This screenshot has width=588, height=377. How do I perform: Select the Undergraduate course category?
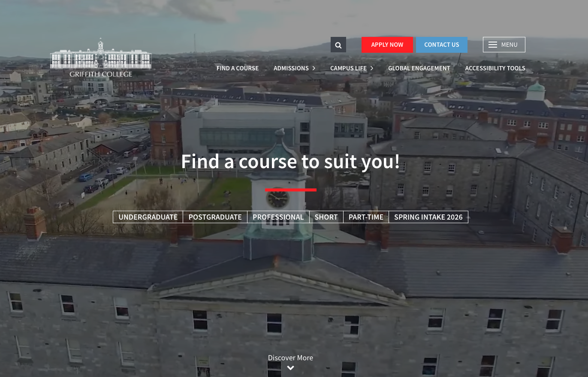point(148,217)
